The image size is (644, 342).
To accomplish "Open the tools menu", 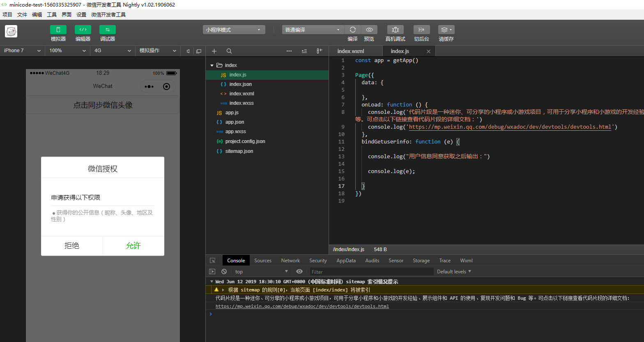I will (x=52, y=14).
